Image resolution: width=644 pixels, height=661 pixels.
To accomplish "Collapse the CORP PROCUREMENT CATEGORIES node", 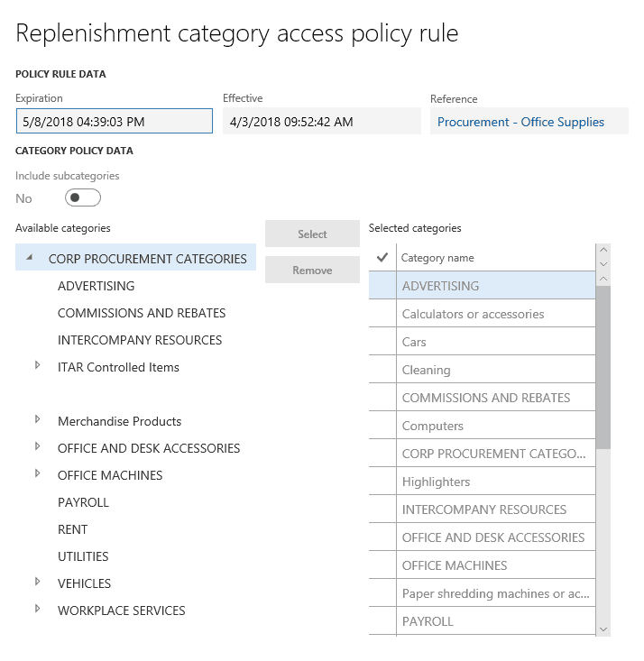I will click(x=29, y=257).
